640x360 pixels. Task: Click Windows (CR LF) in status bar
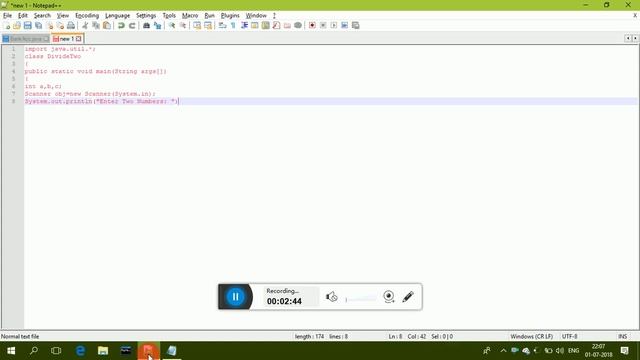(531, 336)
